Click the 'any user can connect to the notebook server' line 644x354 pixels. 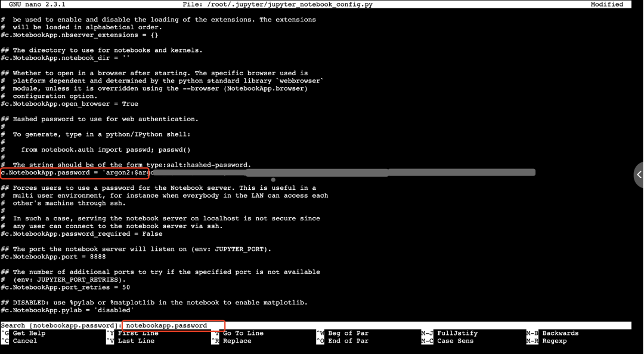[112, 226]
